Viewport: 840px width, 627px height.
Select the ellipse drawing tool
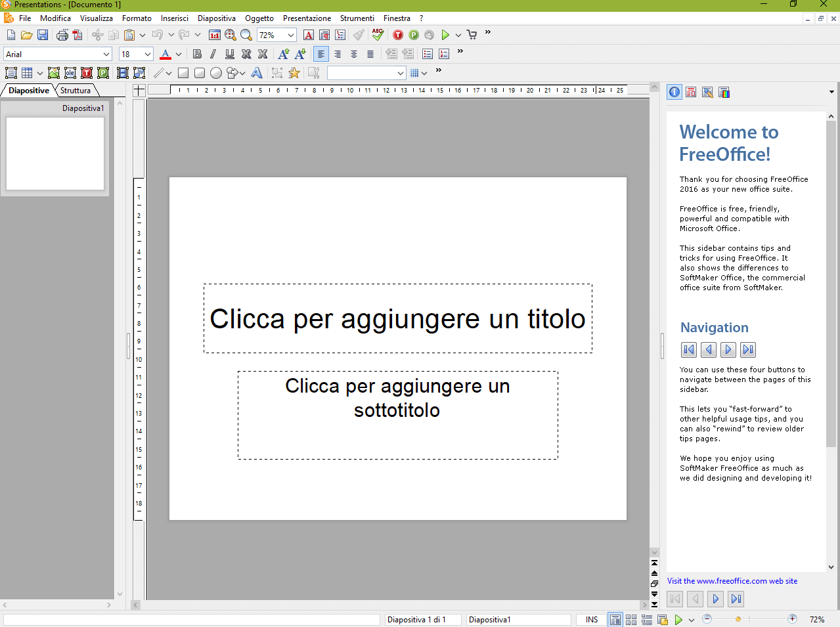(215, 73)
